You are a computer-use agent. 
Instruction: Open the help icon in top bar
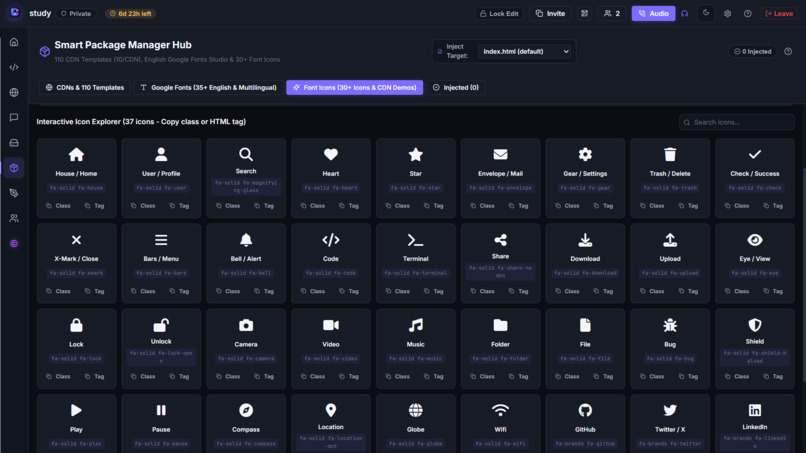[x=748, y=14]
